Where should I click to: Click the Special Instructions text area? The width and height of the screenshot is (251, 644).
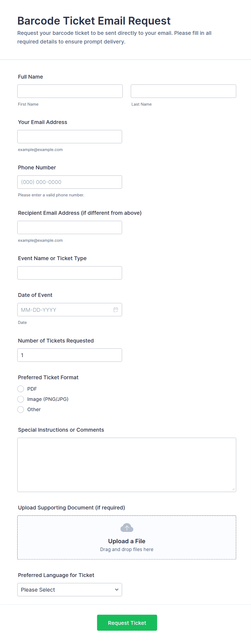pyautogui.click(x=127, y=464)
